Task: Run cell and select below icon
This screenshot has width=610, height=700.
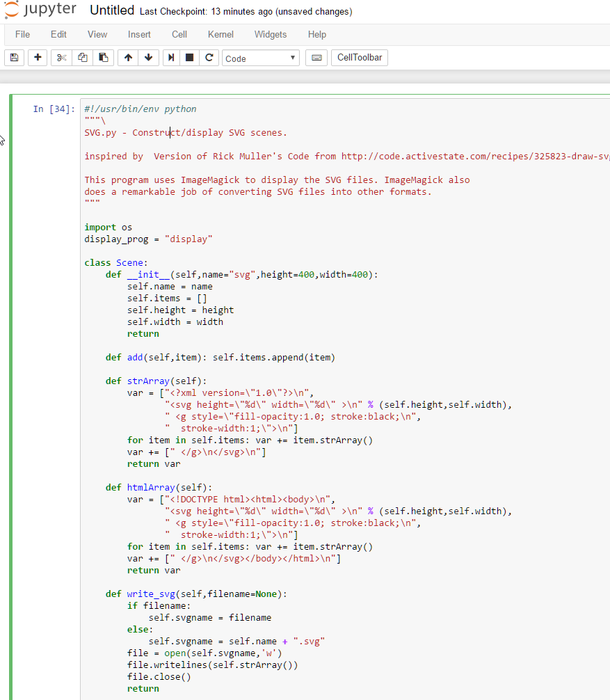Action: point(171,58)
